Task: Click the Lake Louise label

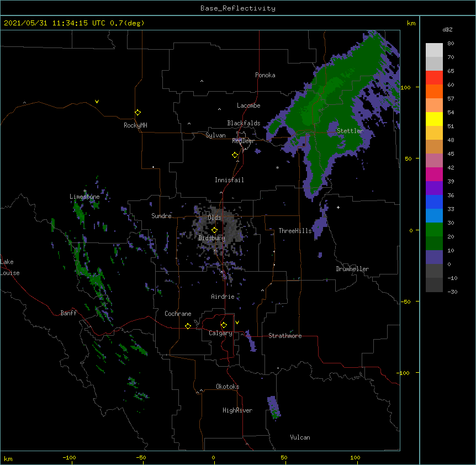Action: click(x=10, y=267)
